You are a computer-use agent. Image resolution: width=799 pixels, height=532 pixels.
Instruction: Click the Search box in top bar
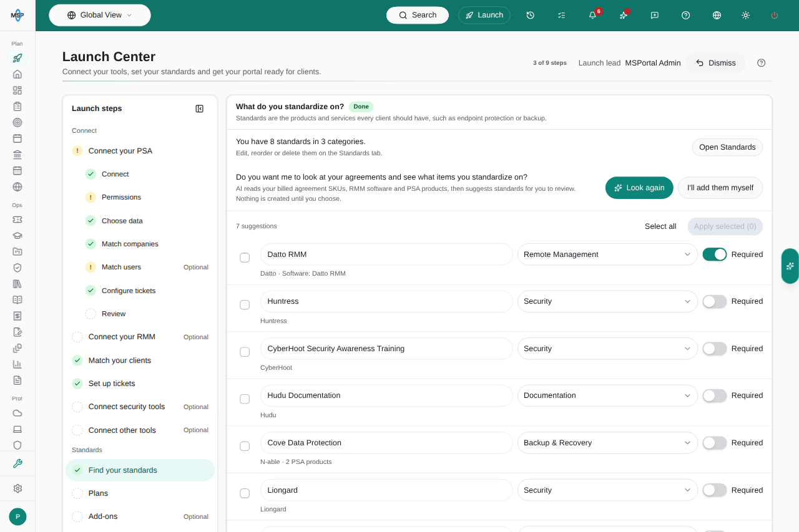tap(418, 15)
